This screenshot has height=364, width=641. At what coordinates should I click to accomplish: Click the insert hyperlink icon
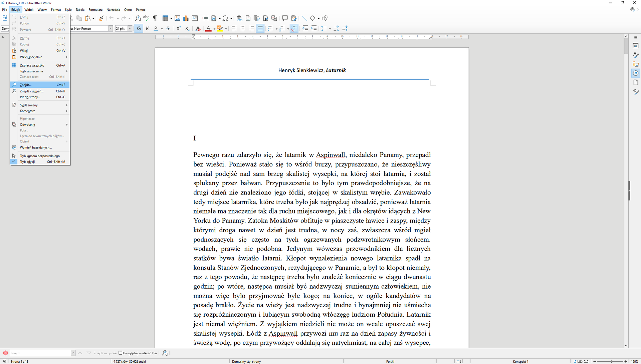click(239, 18)
